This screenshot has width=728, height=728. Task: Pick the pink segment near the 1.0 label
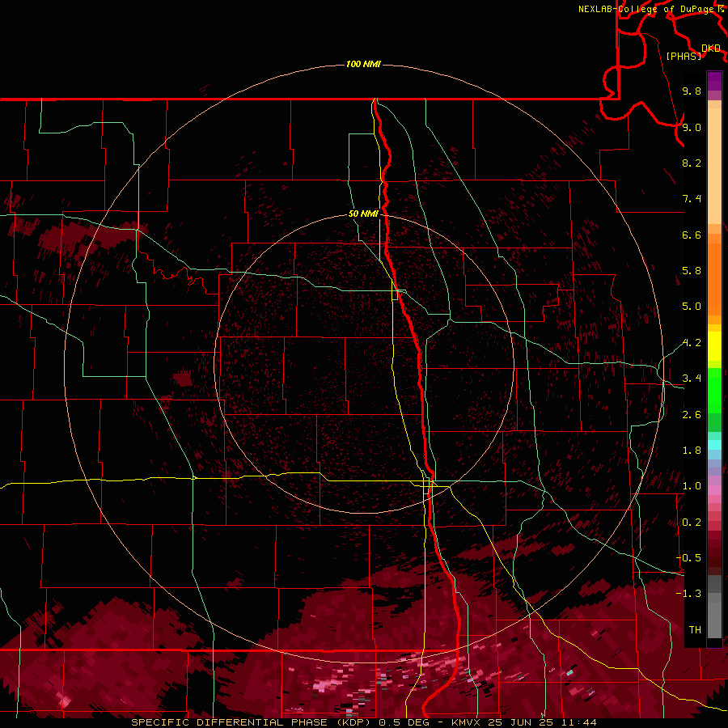(714, 490)
